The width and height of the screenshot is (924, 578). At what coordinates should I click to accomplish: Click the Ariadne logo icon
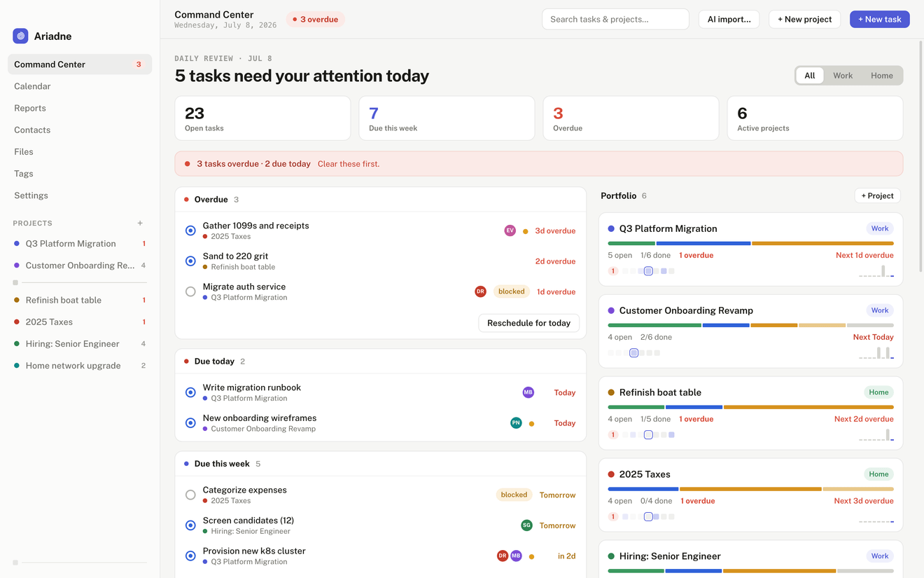pos(20,36)
